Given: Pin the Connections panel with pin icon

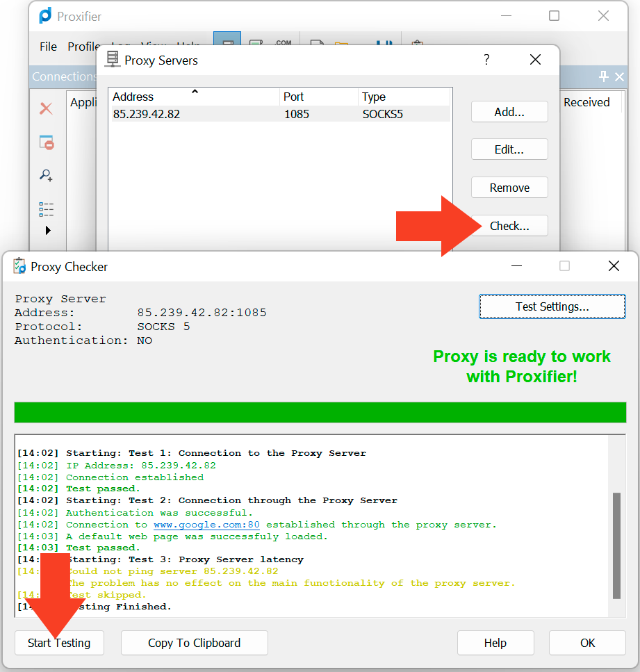Looking at the screenshot, I should pyautogui.click(x=603, y=76).
